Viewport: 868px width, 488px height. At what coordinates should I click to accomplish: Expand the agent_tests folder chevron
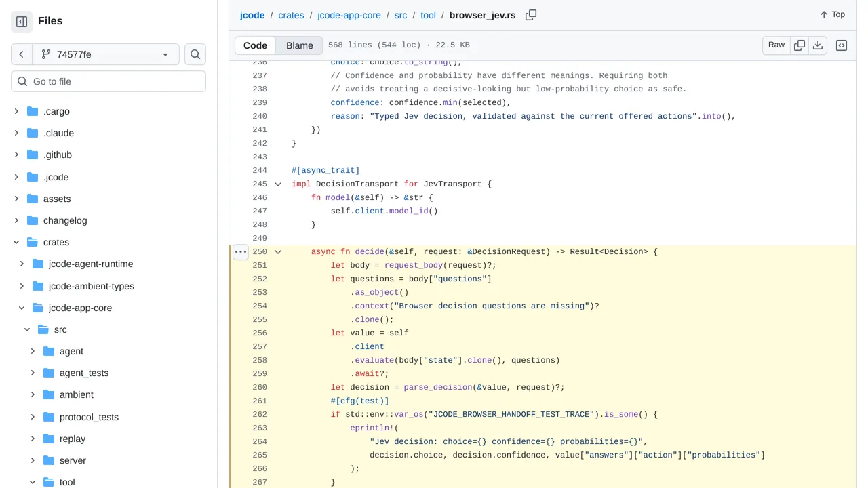coord(33,373)
